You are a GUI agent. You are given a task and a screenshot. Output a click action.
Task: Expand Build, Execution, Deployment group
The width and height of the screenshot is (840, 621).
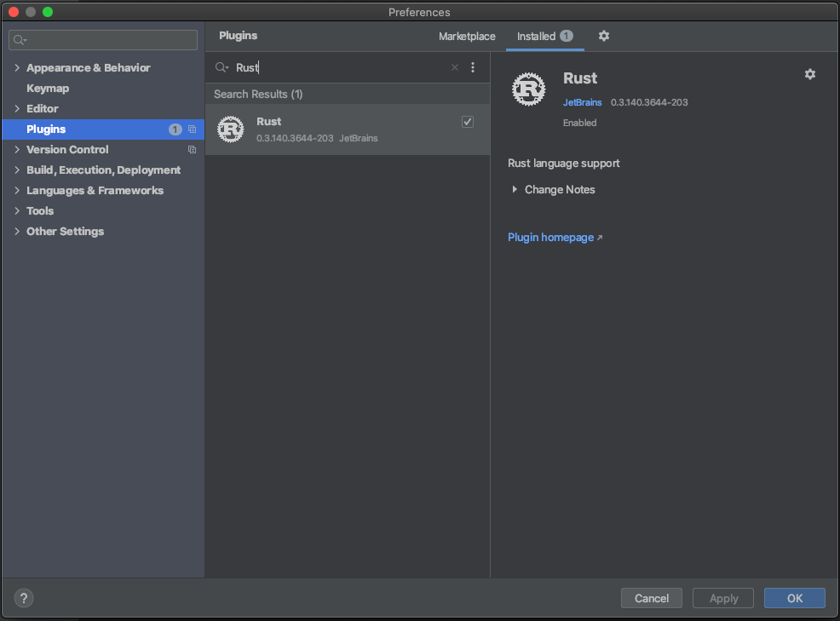coord(17,170)
